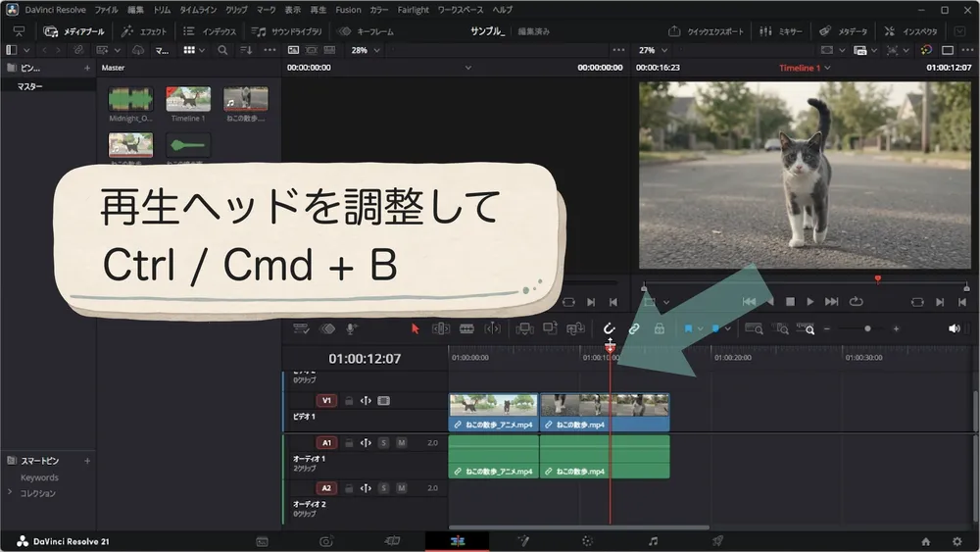This screenshot has height=552, width=980.
Task: Open the Mixer (ミキサー) panel
Action: tap(781, 31)
